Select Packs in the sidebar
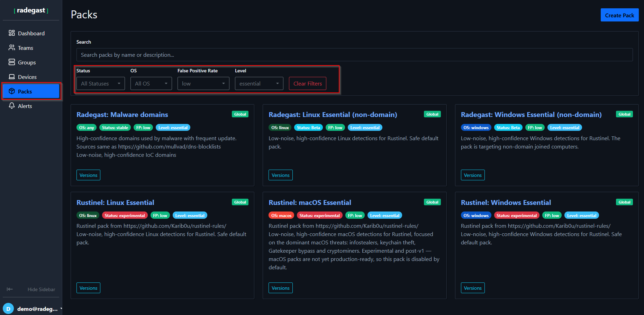 click(31, 91)
